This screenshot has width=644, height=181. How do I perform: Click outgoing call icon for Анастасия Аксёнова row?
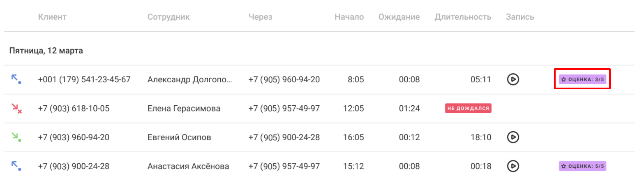(x=16, y=166)
